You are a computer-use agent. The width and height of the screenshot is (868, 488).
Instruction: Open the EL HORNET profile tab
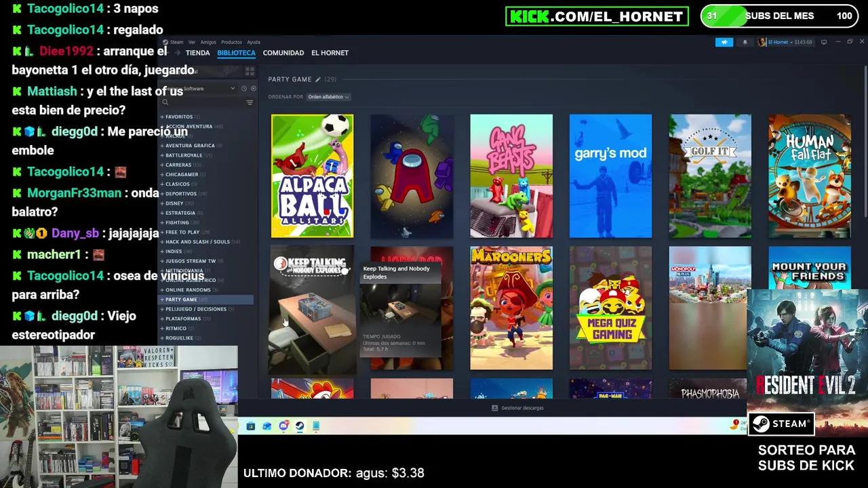(x=330, y=53)
